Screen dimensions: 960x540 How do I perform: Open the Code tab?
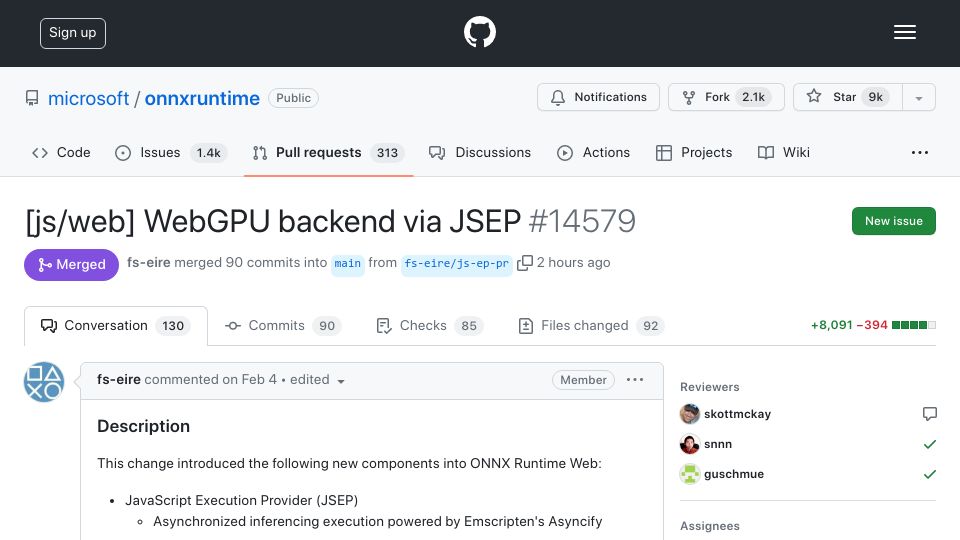[61, 152]
